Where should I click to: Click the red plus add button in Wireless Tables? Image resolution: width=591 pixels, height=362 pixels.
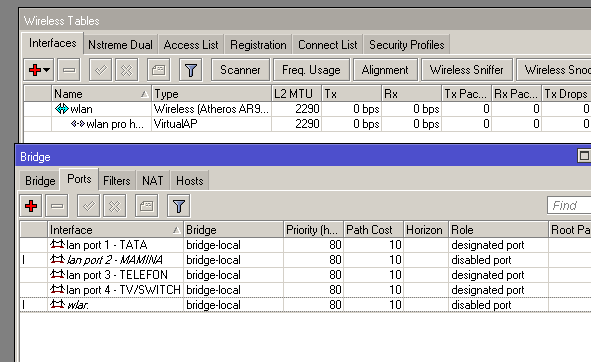tap(35, 70)
